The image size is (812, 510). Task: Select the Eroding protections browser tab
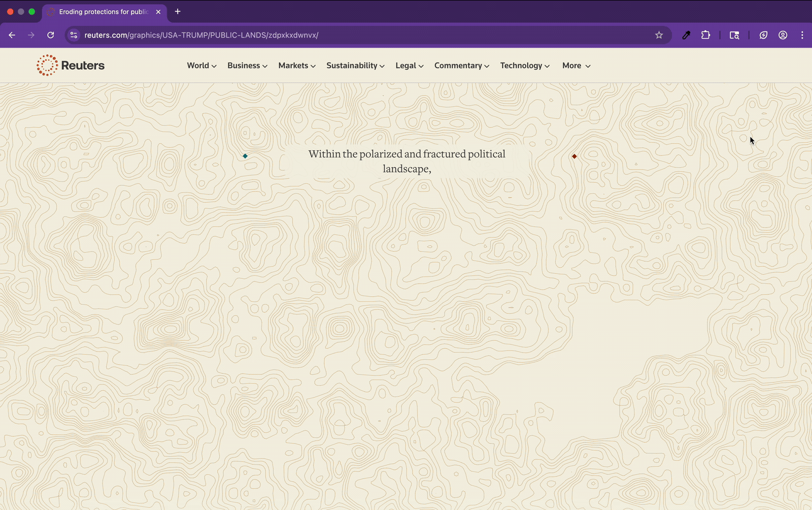click(x=101, y=11)
